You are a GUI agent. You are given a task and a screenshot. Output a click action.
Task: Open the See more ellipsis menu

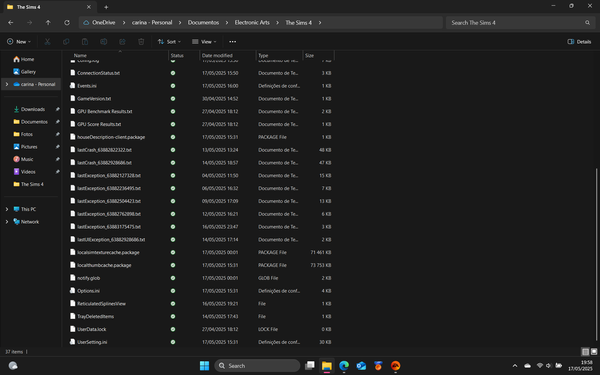click(x=233, y=42)
